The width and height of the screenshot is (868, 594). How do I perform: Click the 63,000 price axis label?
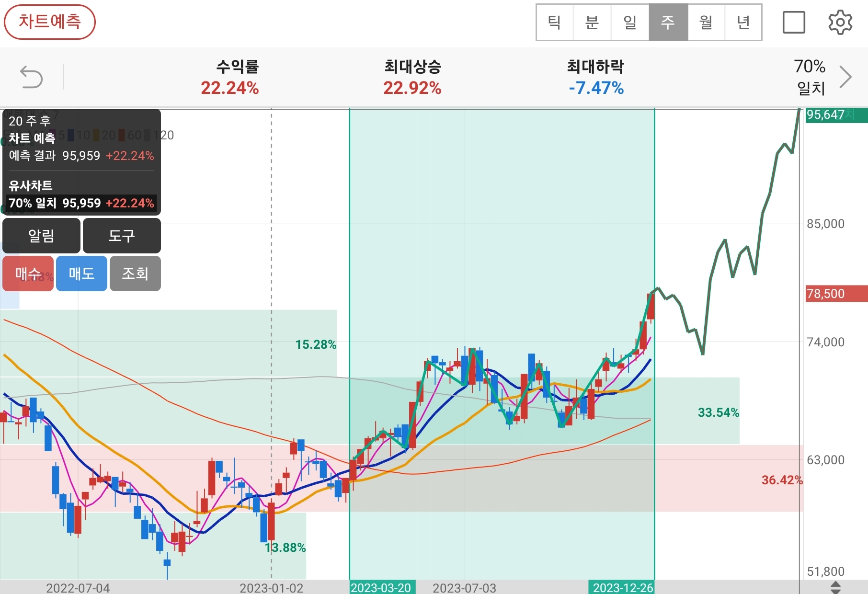(x=825, y=460)
